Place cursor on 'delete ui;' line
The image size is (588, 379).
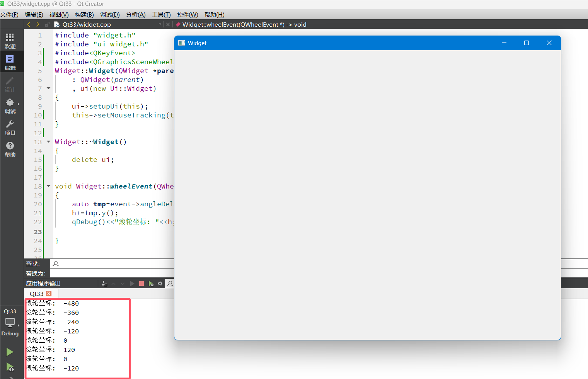tap(93, 160)
